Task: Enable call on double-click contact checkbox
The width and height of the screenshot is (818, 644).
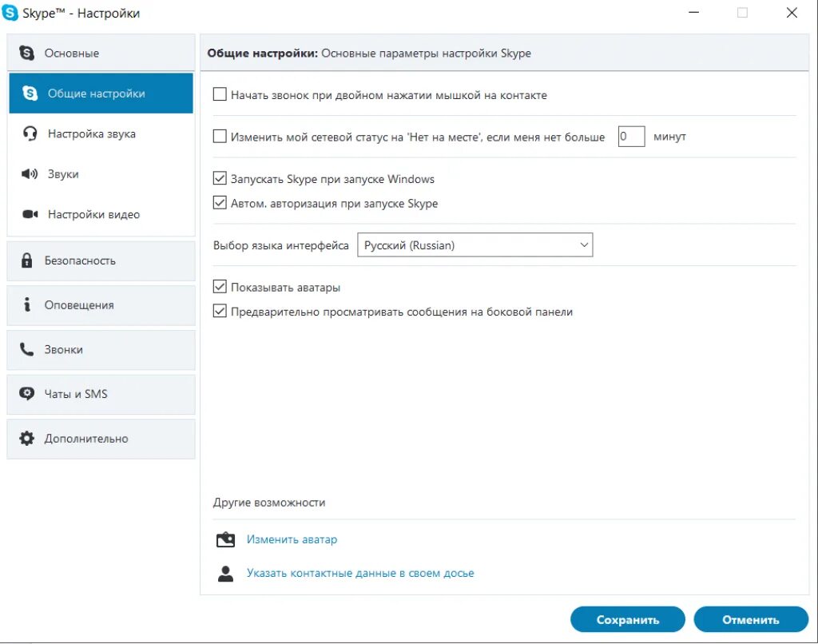Action: coord(220,95)
